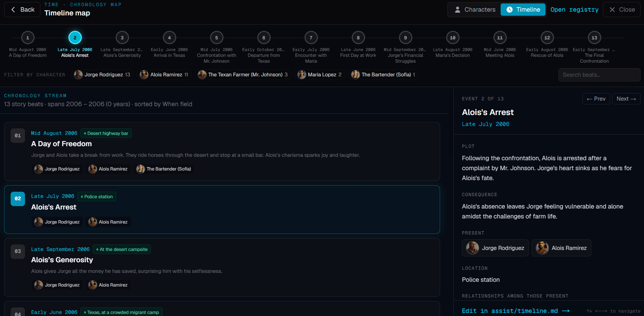Switch to the Characters view
The width and height of the screenshot is (644, 316).
coord(475,10)
